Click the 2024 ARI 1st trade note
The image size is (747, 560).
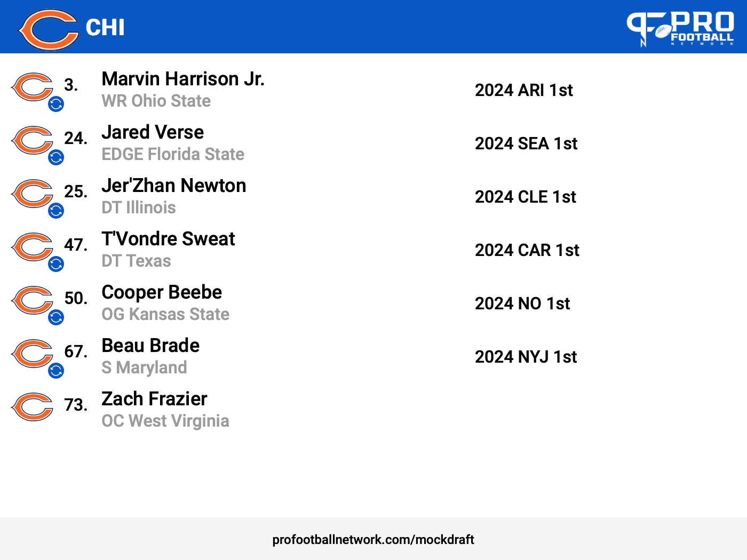coord(524,90)
